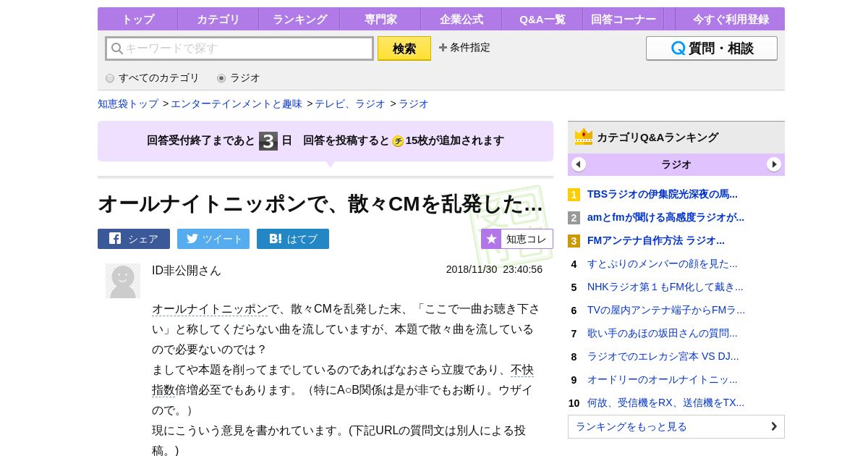Open ranking 6 TVの屋内アンテナ端子からFMラ... link

[666, 310]
